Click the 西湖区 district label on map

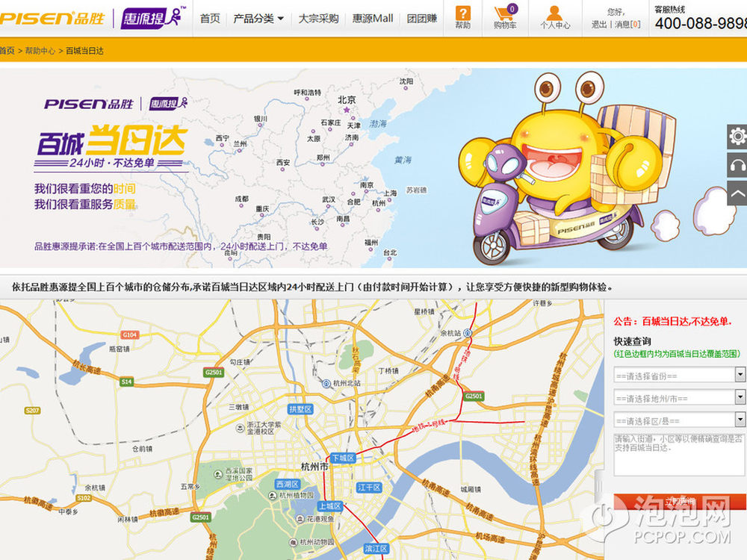(x=288, y=484)
